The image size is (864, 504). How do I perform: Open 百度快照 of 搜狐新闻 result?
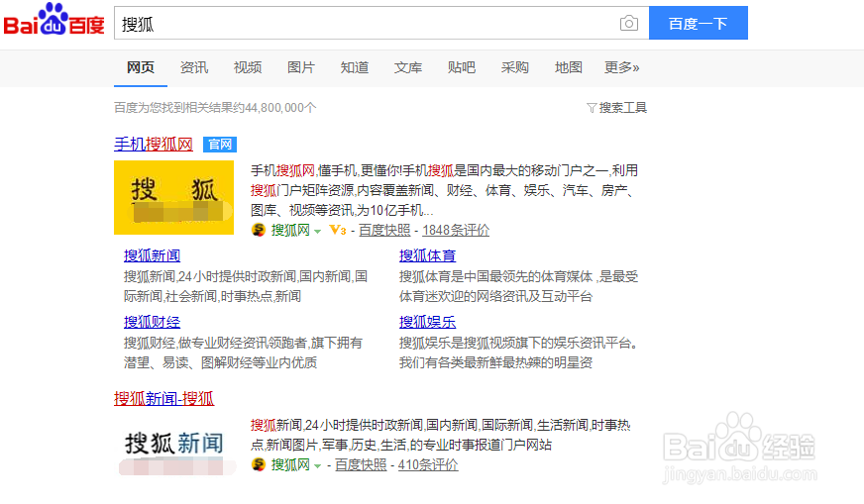pyautogui.click(x=361, y=465)
